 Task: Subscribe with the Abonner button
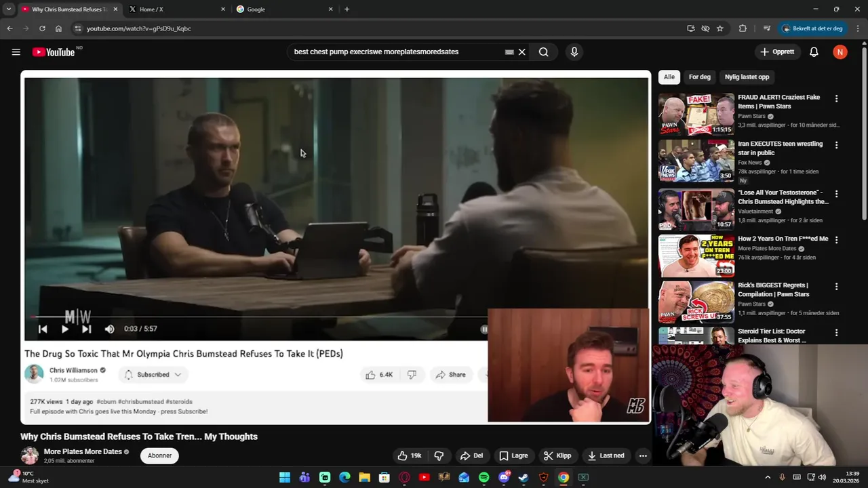[159, 455]
